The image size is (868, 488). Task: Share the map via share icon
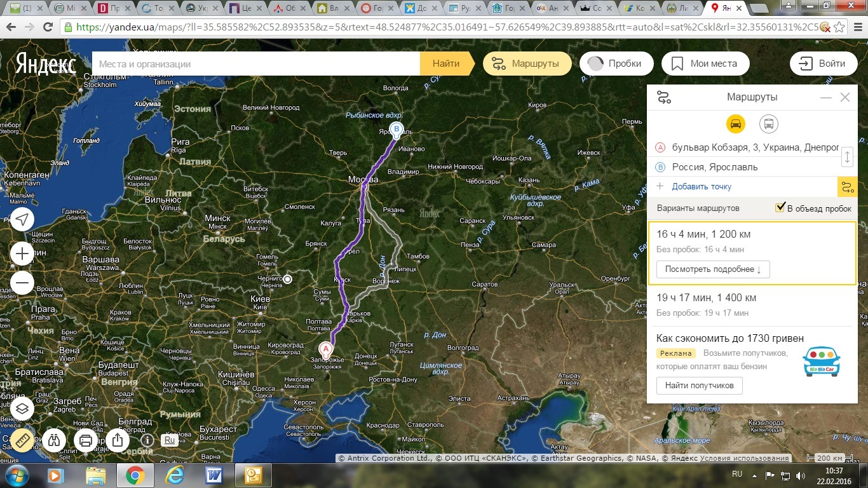tap(117, 440)
